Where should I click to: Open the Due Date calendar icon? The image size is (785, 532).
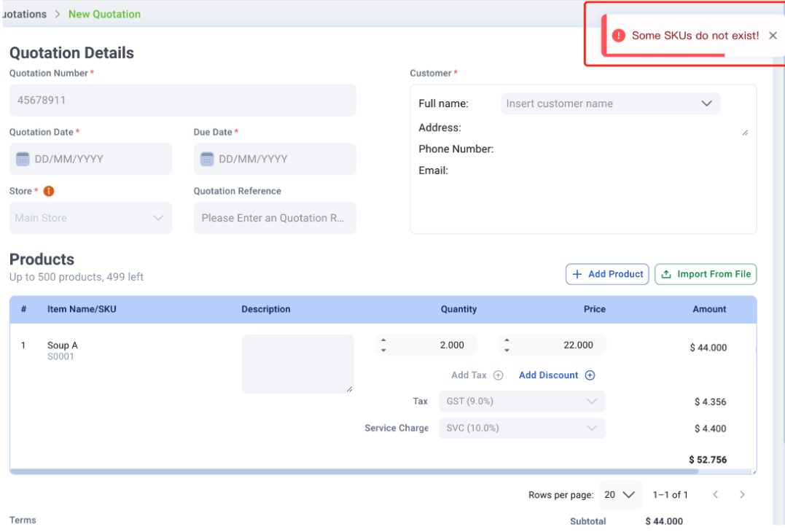tap(207, 159)
